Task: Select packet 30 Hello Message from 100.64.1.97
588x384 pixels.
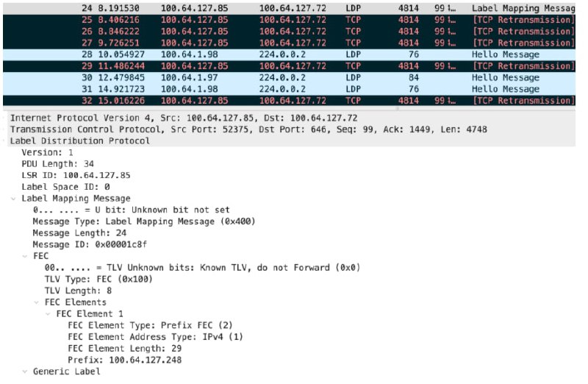Action: (x=289, y=78)
